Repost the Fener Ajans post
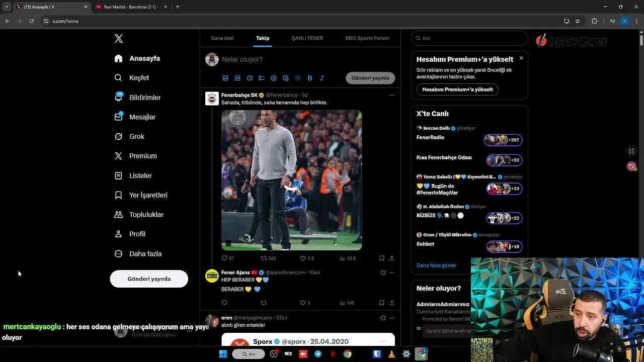 [264, 303]
